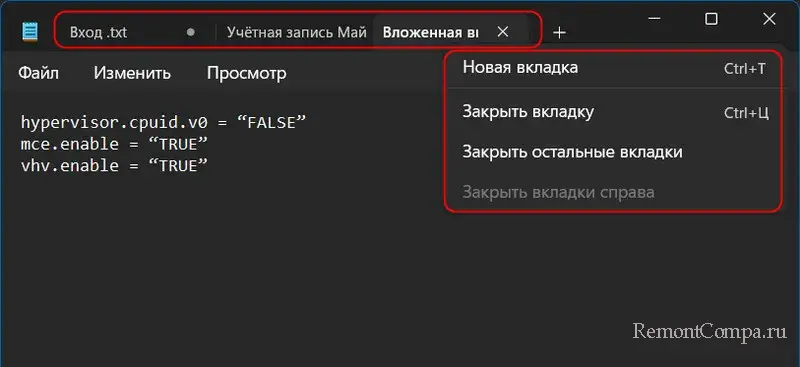Place cursor in the mce.enable line
Viewport: 800px width, 367px height.
[114, 144]
